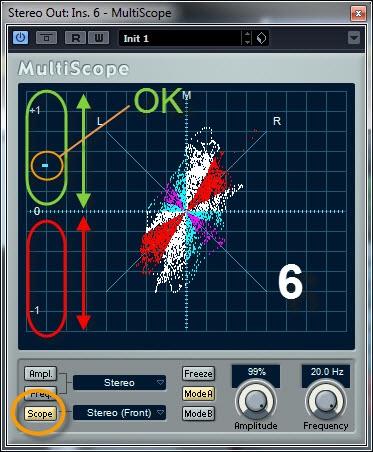The height and width of the screenshot is (452, 373).
Task: Enable Write automation W button
Action: 99,38
